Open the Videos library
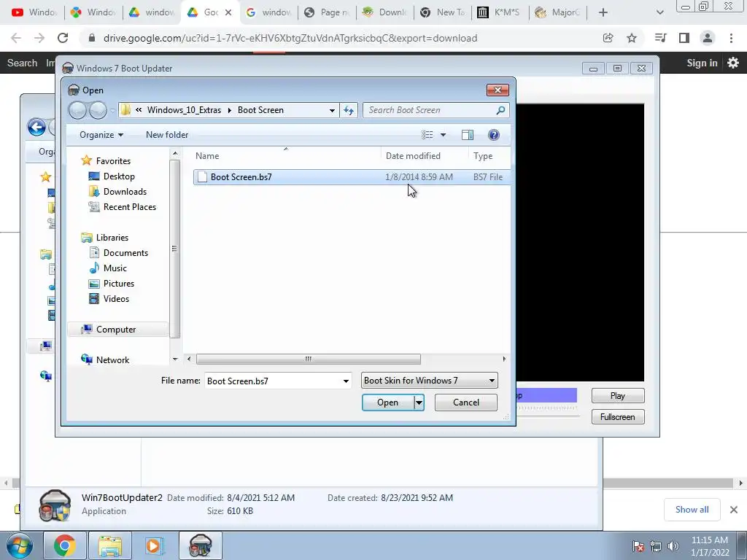Viewport: 747px width, 560px height. coord(116,298)
